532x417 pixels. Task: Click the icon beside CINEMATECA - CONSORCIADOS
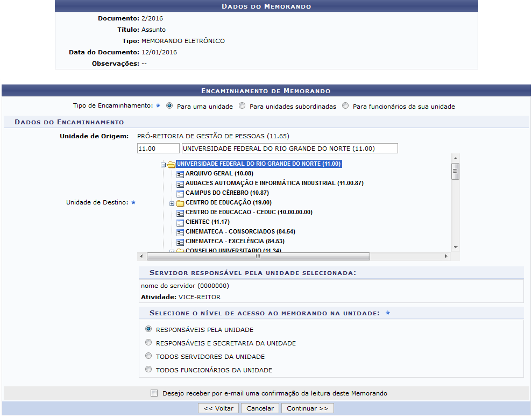pos(180,232)
